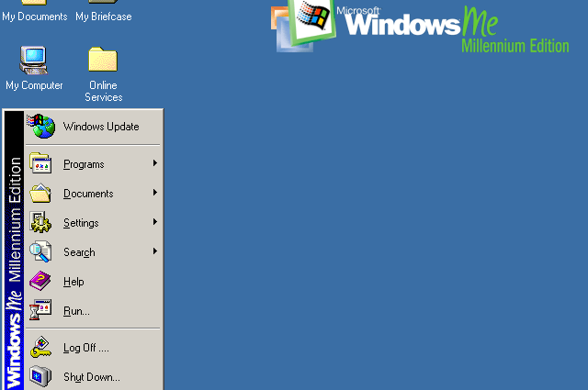Image resolution: width=588 pixels, height=390 pixels.
Task: Click the purple Help book icon
Action: (x=40, y=282)
